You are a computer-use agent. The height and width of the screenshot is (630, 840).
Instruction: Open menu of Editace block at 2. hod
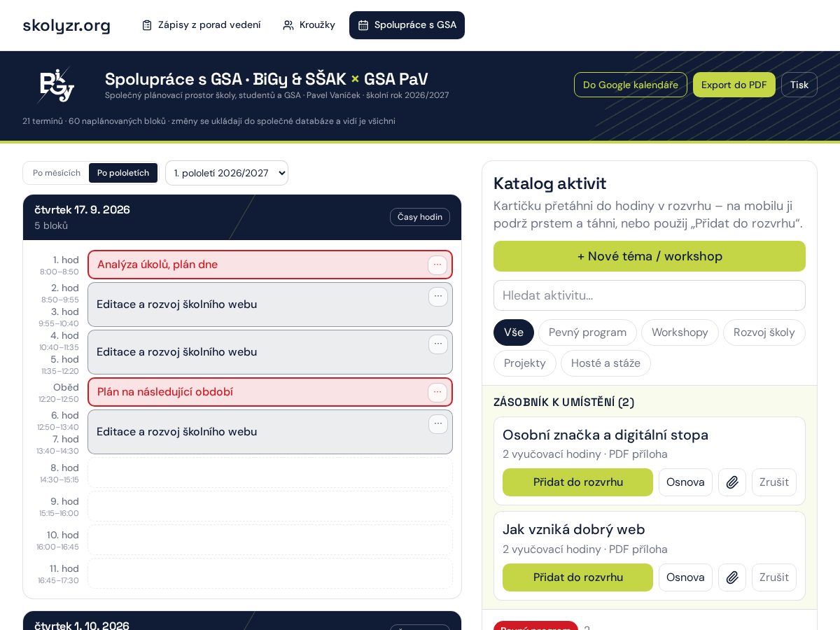(x=438, y=297)
